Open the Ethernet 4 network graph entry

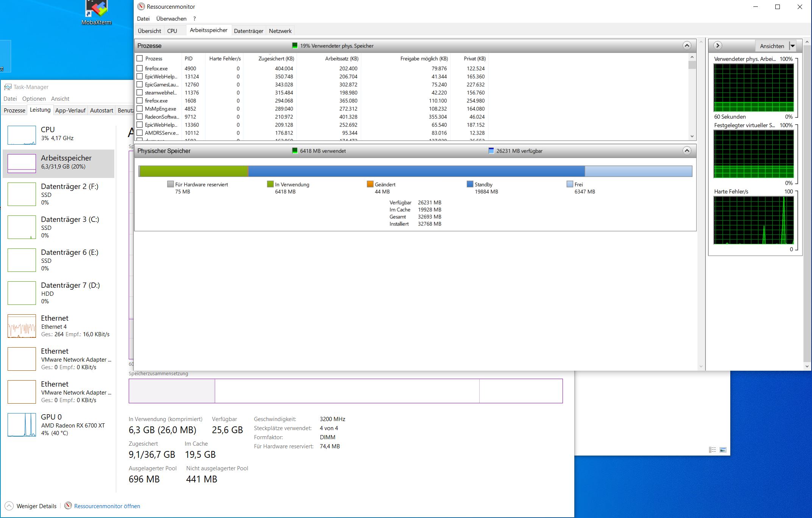click(22, 326)
